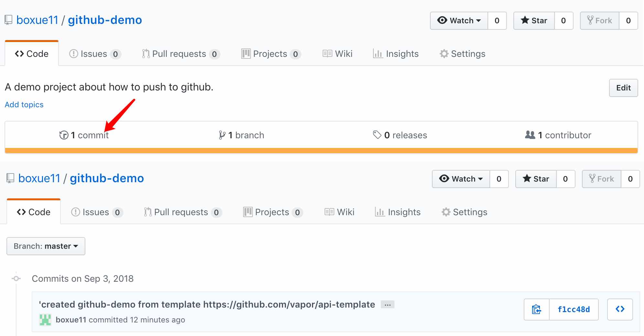Open the Watch dropdown in the lower repository header

click(461, 179)
